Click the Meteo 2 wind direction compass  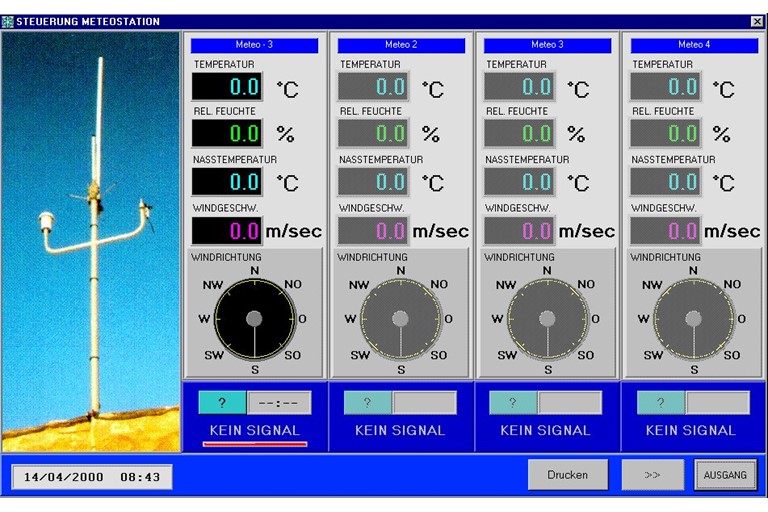[x=401, y=319]
